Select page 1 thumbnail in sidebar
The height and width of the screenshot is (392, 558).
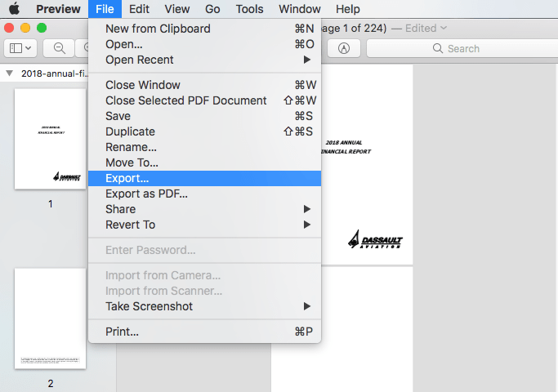pos(50,138)
